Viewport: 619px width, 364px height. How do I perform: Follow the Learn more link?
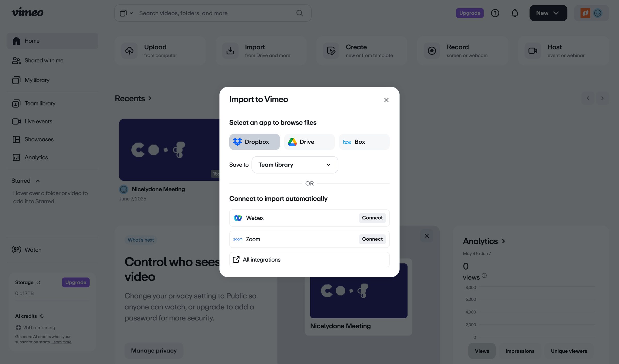coord(62,342)
